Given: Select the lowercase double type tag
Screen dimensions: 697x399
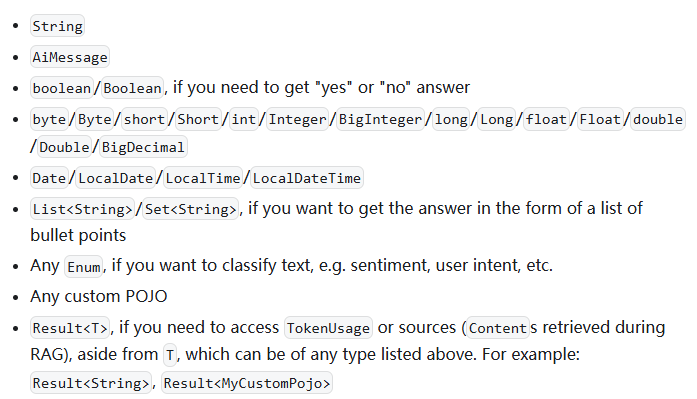Looking at the screenshot, I should [657, 119].
